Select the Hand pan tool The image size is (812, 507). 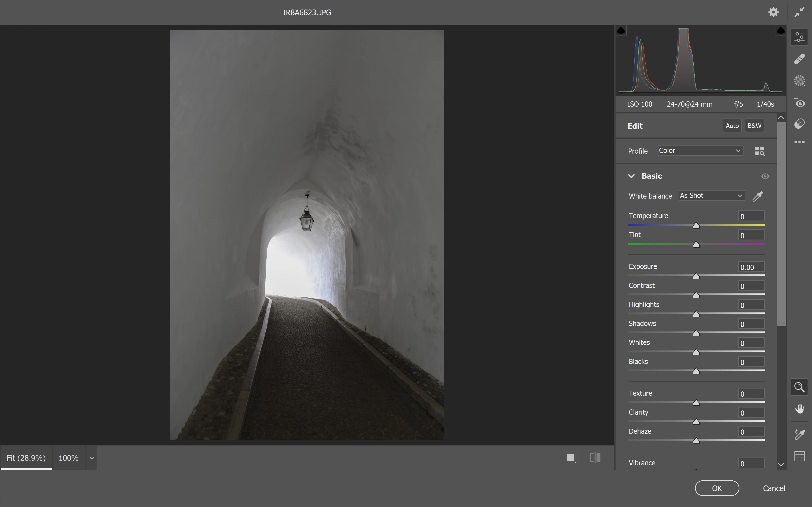(x=799, y=409)
